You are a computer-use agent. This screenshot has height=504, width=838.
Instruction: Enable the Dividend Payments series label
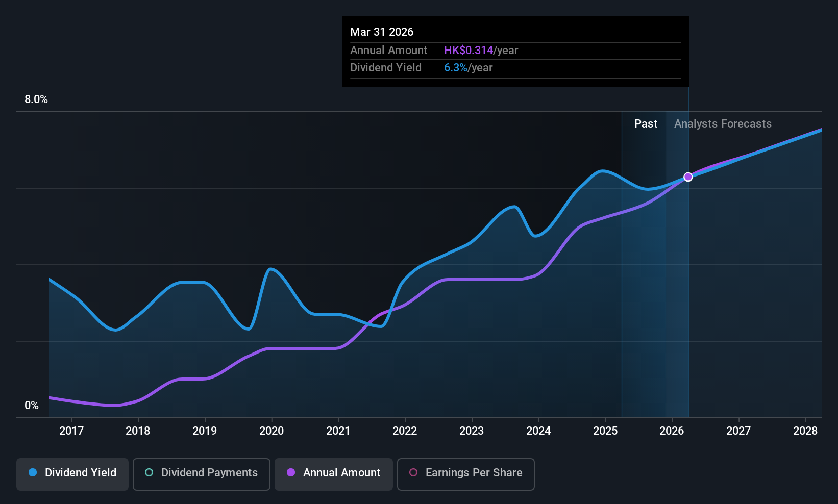tap(209, 472)
